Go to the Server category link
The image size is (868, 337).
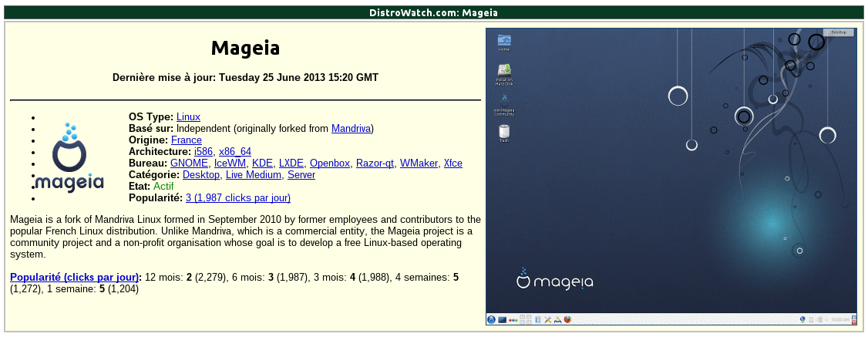(x=301, y=175)
